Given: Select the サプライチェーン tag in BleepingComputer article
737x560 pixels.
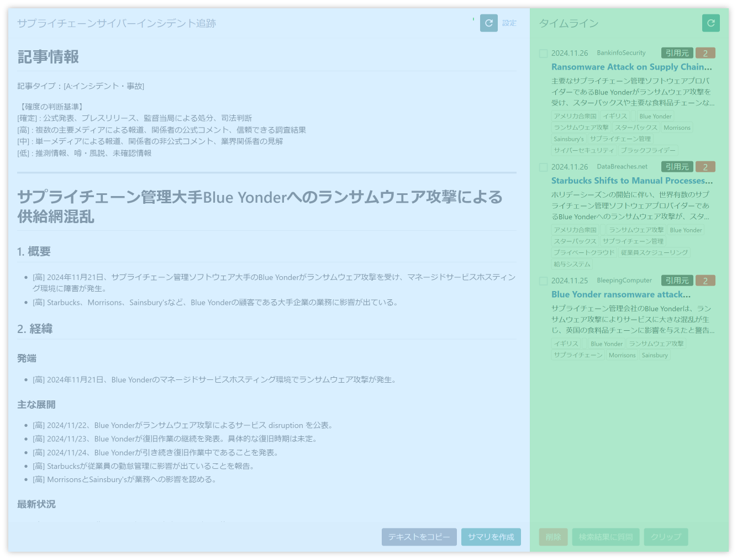Looking at the screenshot, I should (578, 355).
